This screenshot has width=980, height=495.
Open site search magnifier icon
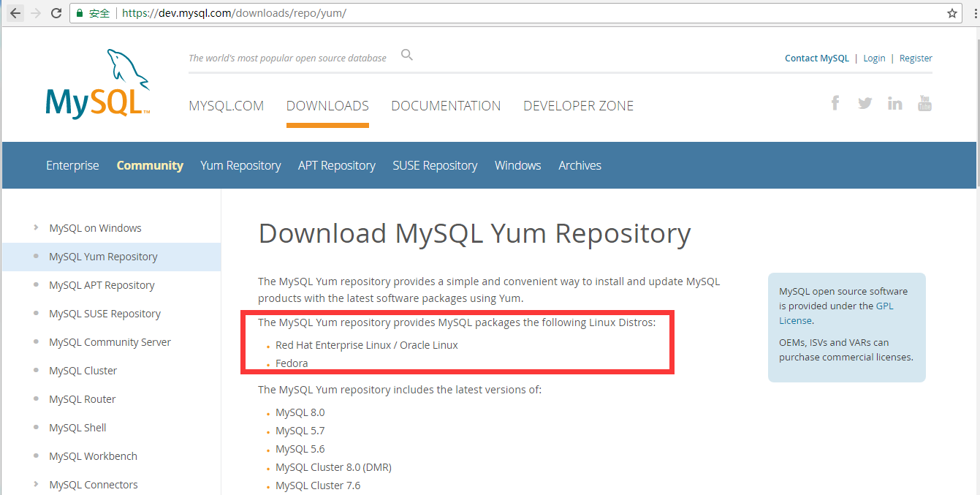(x=407, y=56)
